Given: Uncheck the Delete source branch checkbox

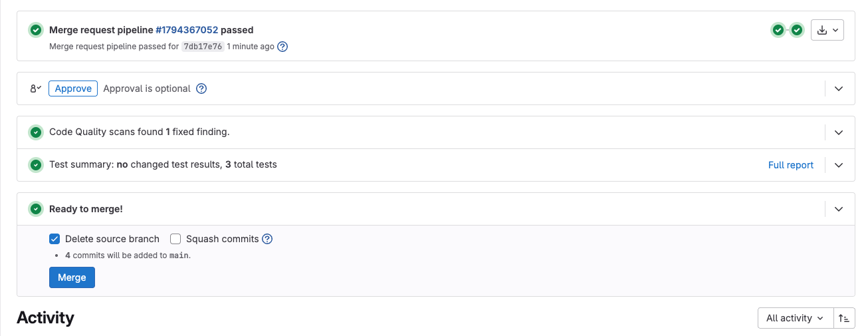Looking at the screenshot, I should point(54,239).
